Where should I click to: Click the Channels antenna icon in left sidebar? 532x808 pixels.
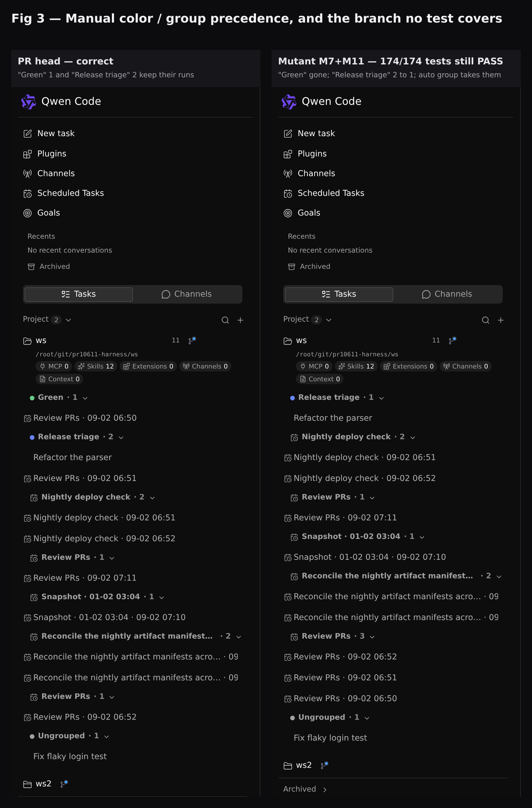click(27, 174)
